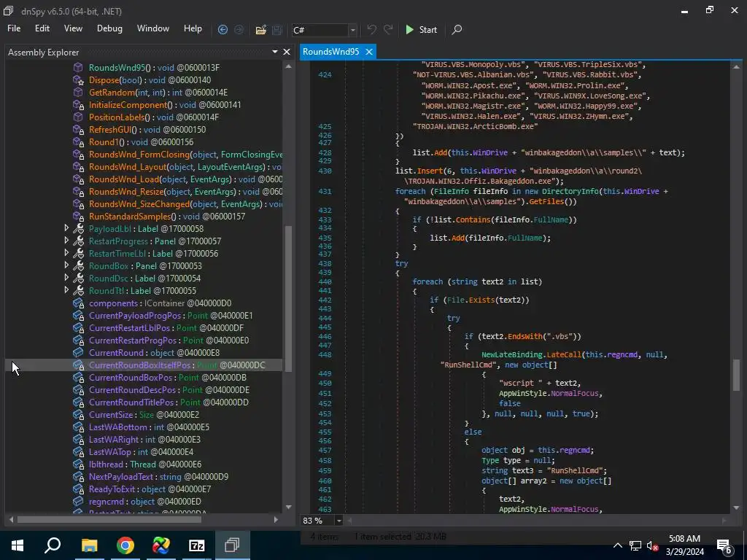The image size is (747, 560).
Task: Open File Explorer from the taskbar
Action: coord(89,545)
